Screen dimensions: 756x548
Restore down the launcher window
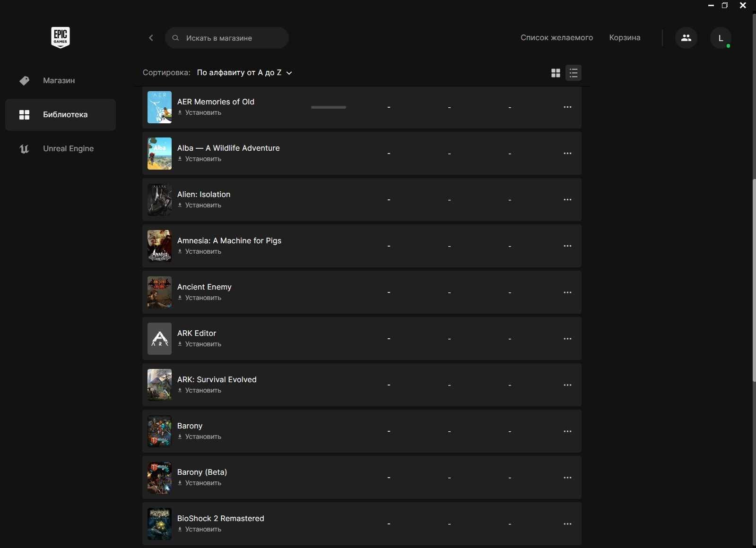[x=725, y=5]
